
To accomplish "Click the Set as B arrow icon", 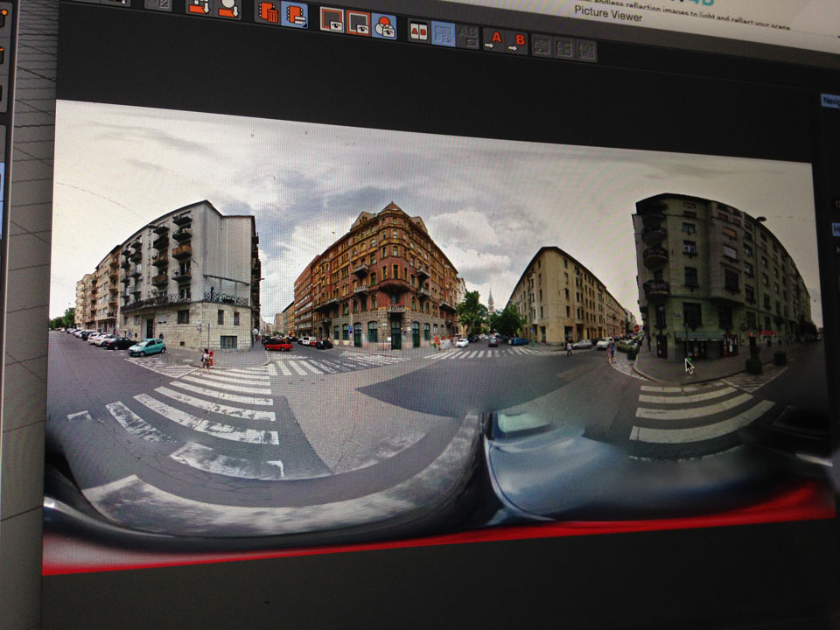I will pyautogui.click(x=517, y=41).
